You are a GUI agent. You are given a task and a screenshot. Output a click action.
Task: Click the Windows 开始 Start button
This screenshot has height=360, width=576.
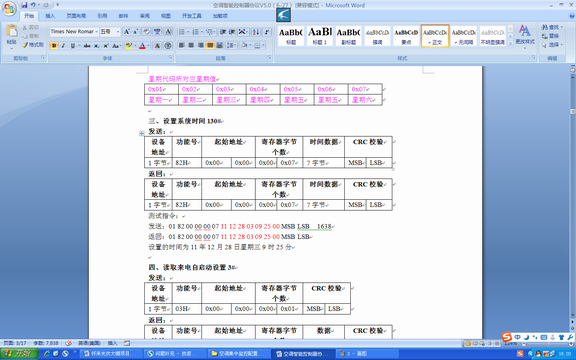tap(19, 353)
